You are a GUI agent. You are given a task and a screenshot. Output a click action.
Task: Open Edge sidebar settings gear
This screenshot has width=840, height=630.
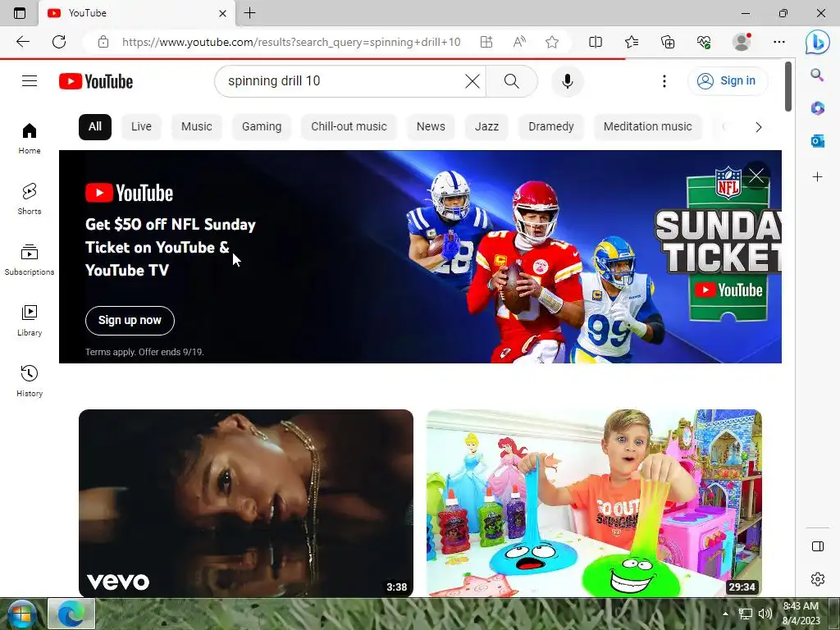[818, 579]
